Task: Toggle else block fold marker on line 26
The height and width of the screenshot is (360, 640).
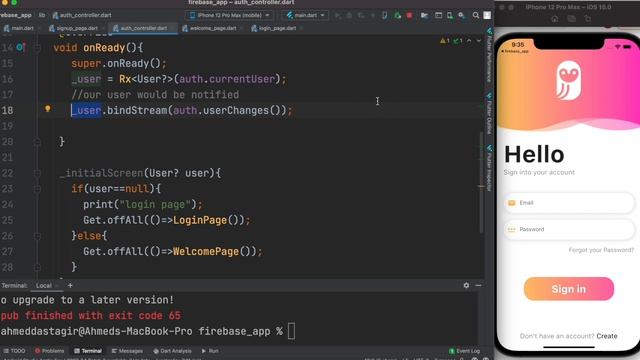Action: (37, 236)
